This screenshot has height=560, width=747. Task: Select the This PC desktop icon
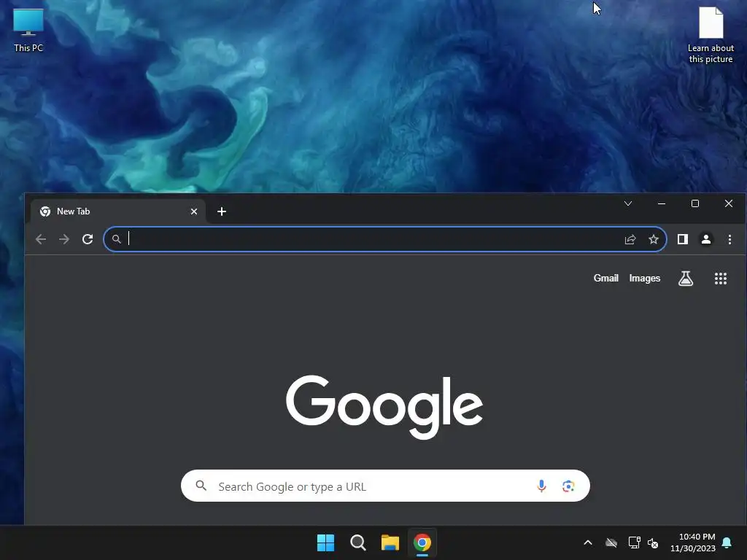coord(28,30)
